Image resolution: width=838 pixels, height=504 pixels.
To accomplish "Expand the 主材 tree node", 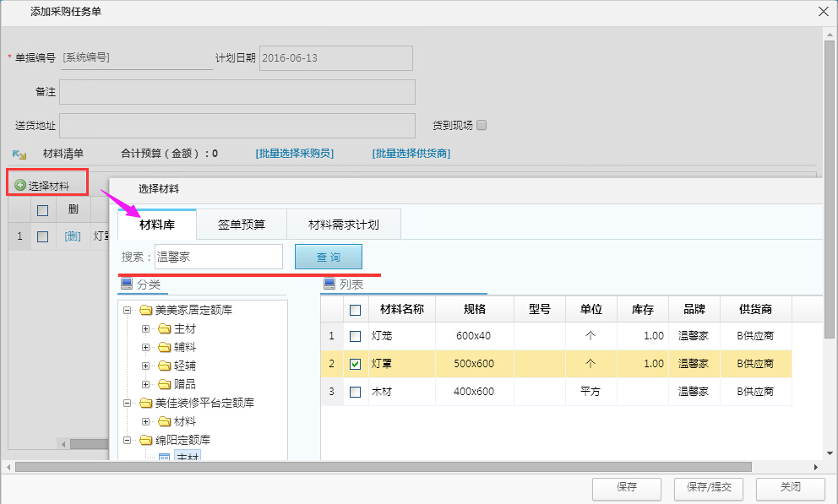I will pyautogui.click(x=145, y=329).
